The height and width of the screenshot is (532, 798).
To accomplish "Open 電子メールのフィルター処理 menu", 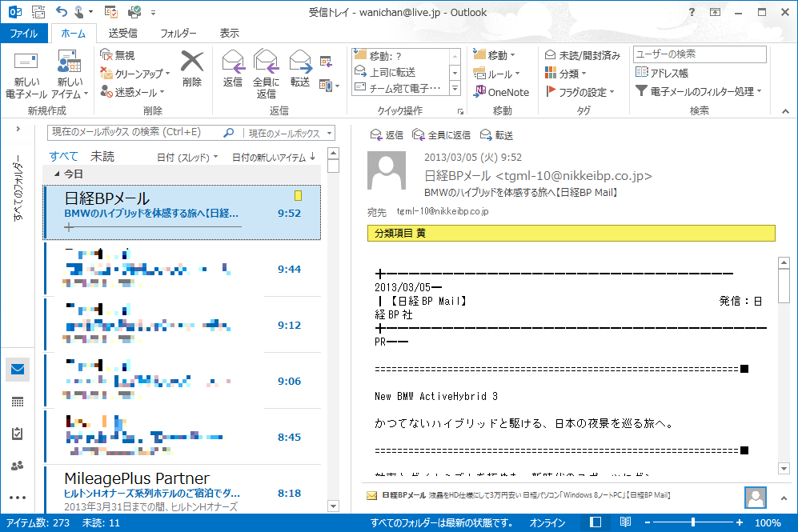I will (x=699, y=91).
